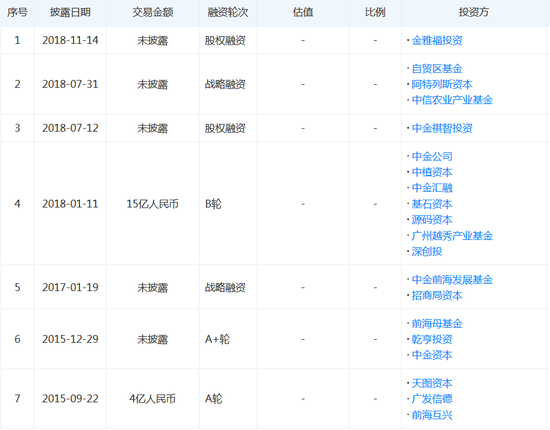
Task: Click the 中金前海发展基金 link
Action: pyautogui.click(x=452, y=280)
